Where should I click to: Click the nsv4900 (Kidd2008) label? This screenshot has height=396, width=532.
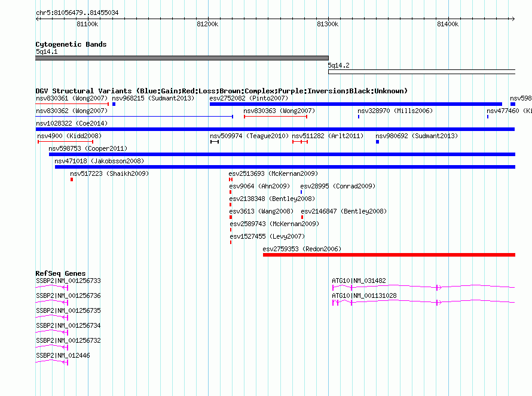69,136
